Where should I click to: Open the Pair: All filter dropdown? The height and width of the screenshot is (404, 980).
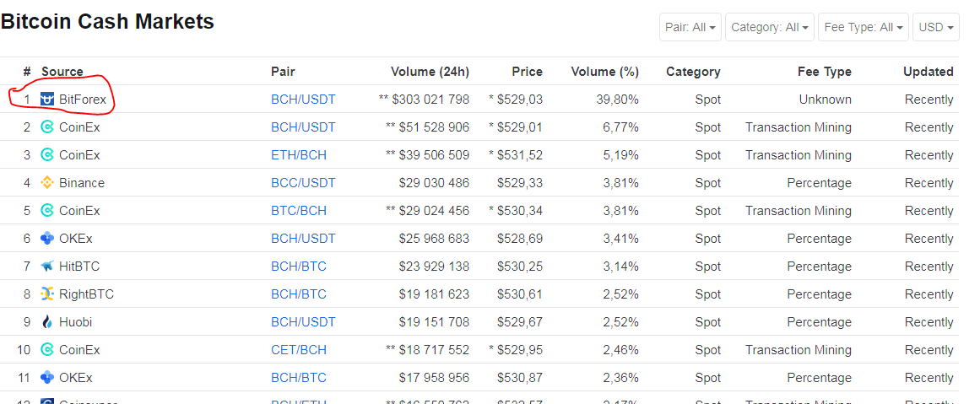tap(690, 28)
